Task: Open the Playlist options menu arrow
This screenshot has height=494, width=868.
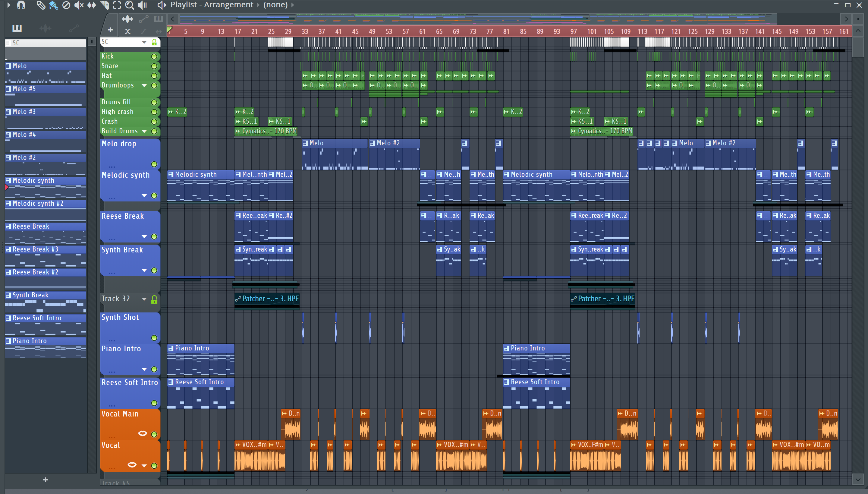Action: (9, 5)
